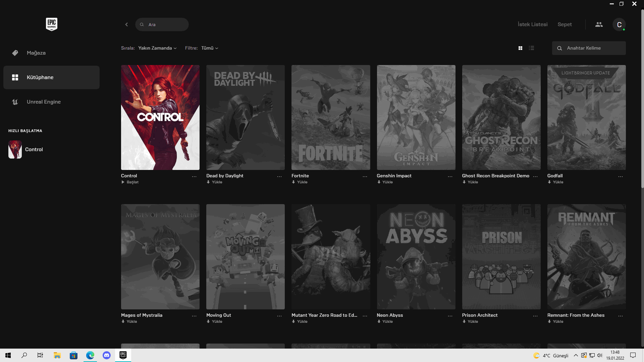Screen dimensions: 644x362
Task: Open options menu for Mages of Mystralia
Action: [x=194, y=316]
